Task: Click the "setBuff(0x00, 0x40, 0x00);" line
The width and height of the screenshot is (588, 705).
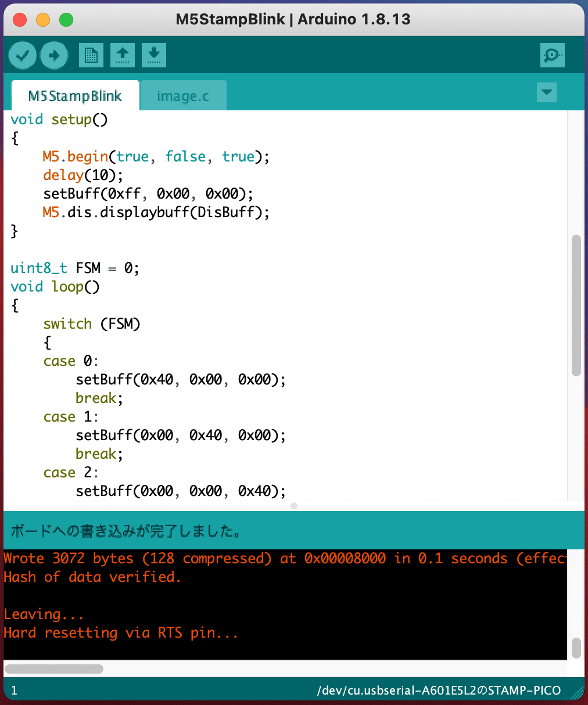Action: pyautogui.click(x=181, y=436)
